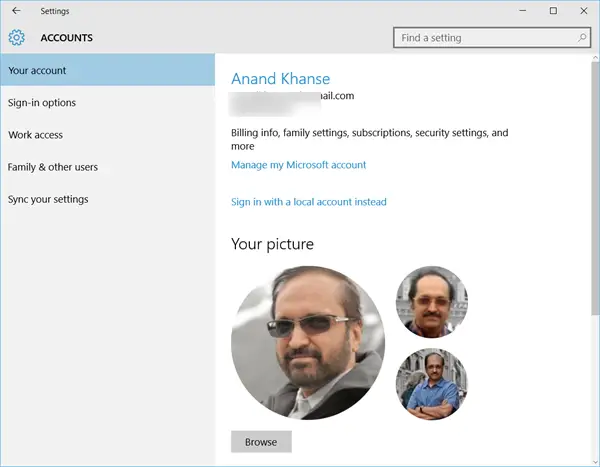Open Work access section

click(108, 135)
